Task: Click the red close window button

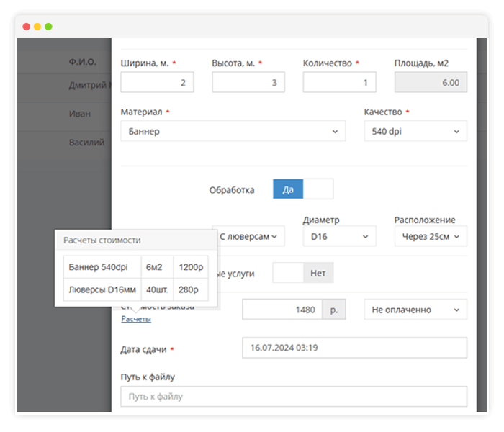Action: [x=27, y=27]
